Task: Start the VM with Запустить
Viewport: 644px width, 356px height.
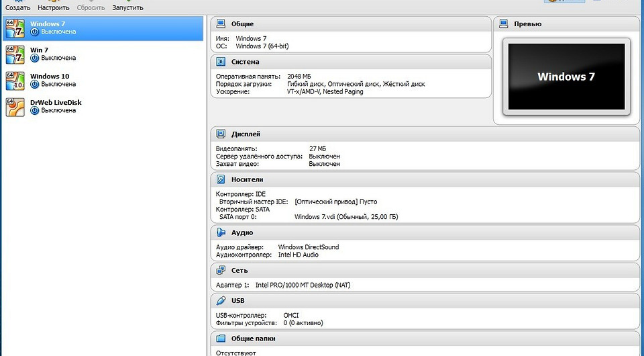Action: tap(127, 6)
